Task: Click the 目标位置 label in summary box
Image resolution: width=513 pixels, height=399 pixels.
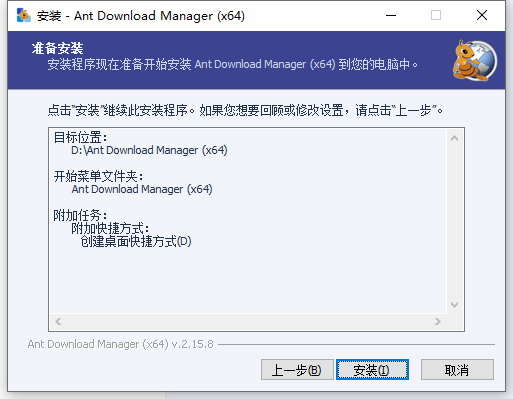Action: [80, 137]
